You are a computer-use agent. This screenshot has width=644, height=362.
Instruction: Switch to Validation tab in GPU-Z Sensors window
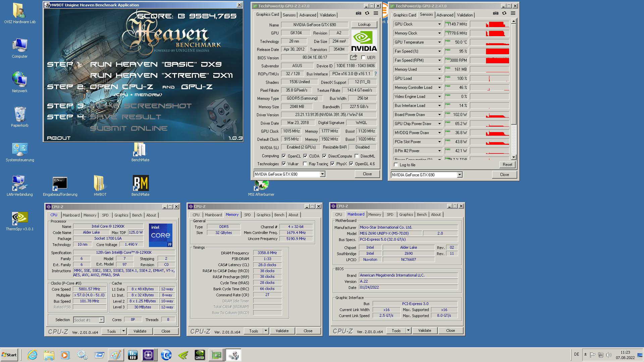[x=465, y=15]
